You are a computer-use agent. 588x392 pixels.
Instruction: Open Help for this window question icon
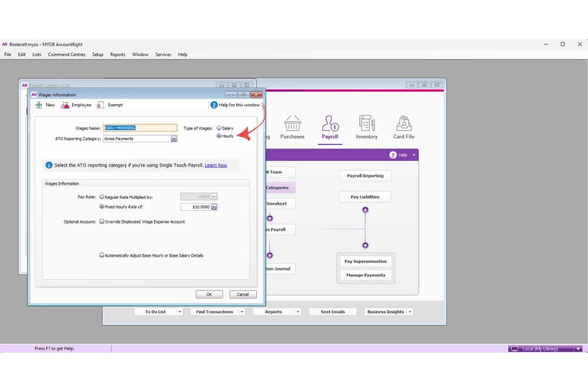(x=214, y=105)
